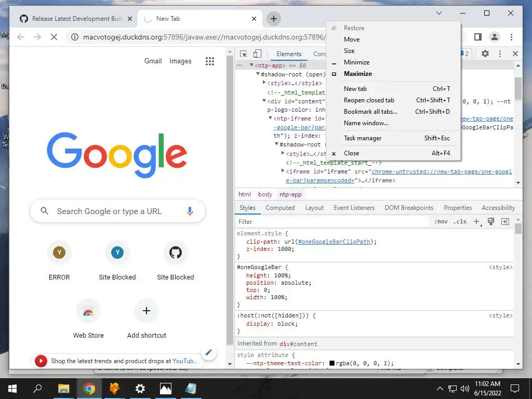Toggle the computed styles sidebar icon
532x399 pixels.
(x=505, y=221)
